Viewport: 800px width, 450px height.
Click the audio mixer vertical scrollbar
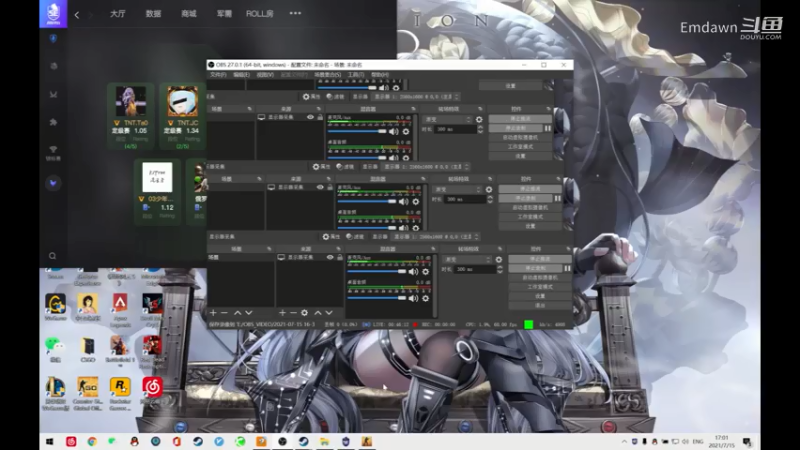click(435, 285)
